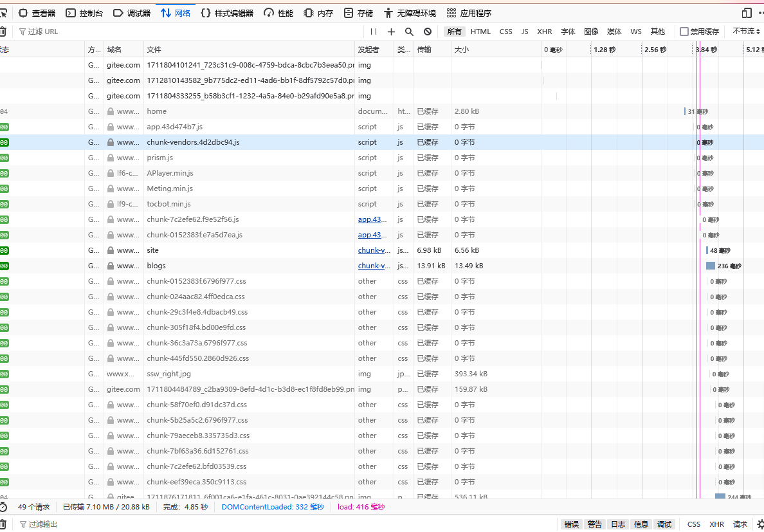Clear the network log with the trash icon
764x532 pixels.
[x=3, y=32]
